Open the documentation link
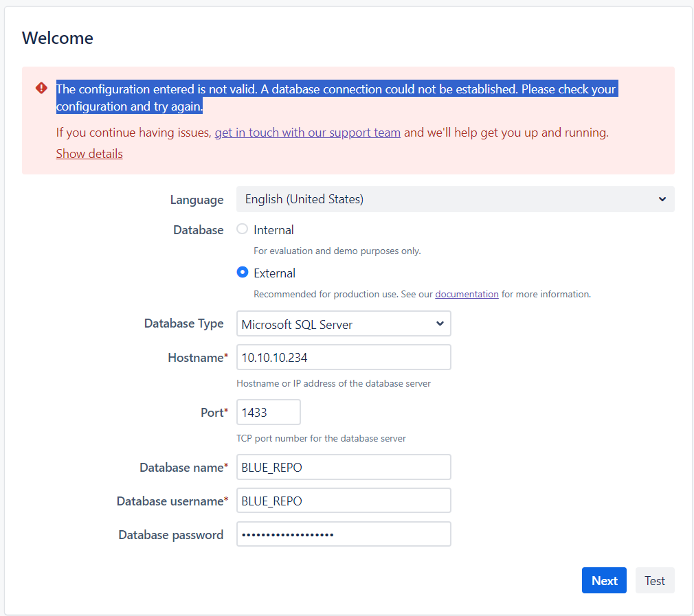The image size is (694, 616). click(x=467, y=294)
